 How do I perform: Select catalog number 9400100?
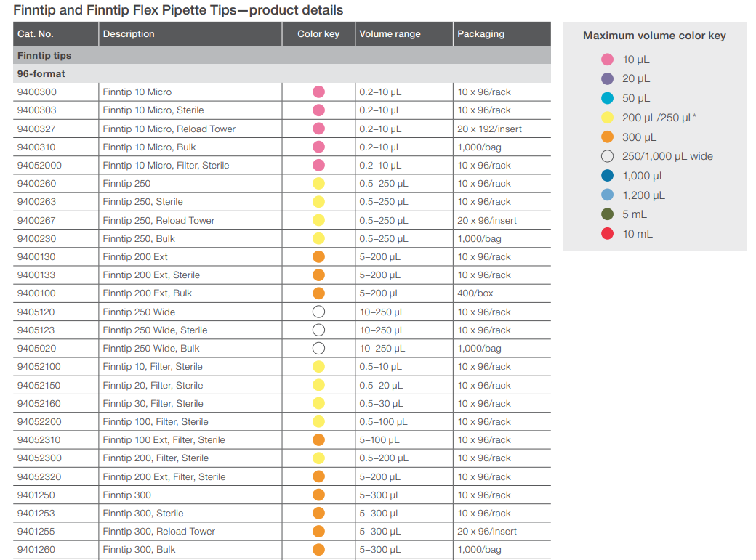[36, 293]
